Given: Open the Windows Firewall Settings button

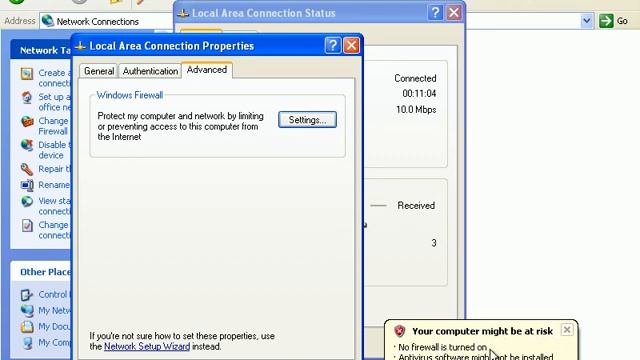Looking at the screenshot, I should pyautogui.click(x=307, y=120).
